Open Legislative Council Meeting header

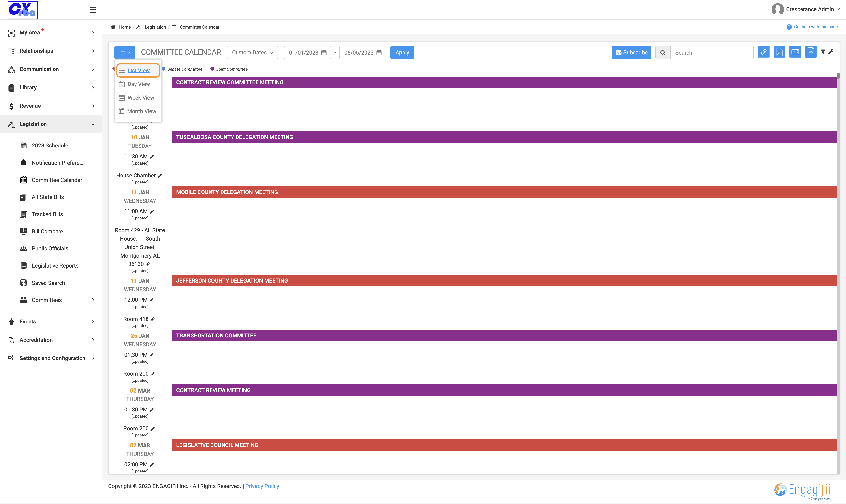[504, 445]
